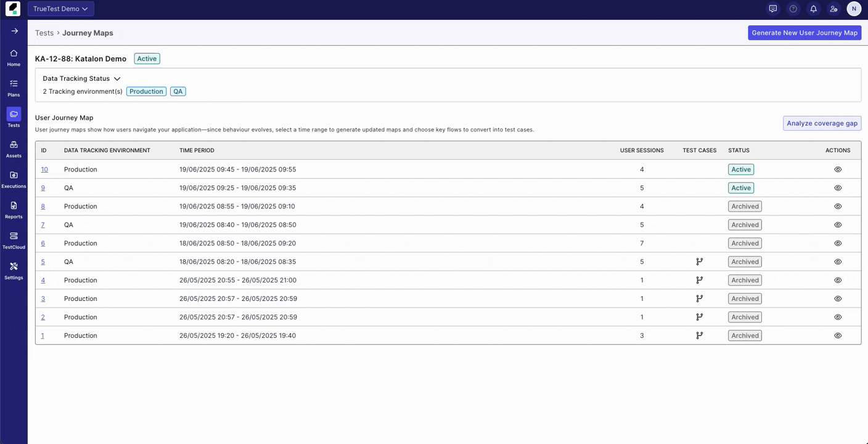The image size is (868, 444).
Task: Click the STATUS column header
Action: [739, 150]
